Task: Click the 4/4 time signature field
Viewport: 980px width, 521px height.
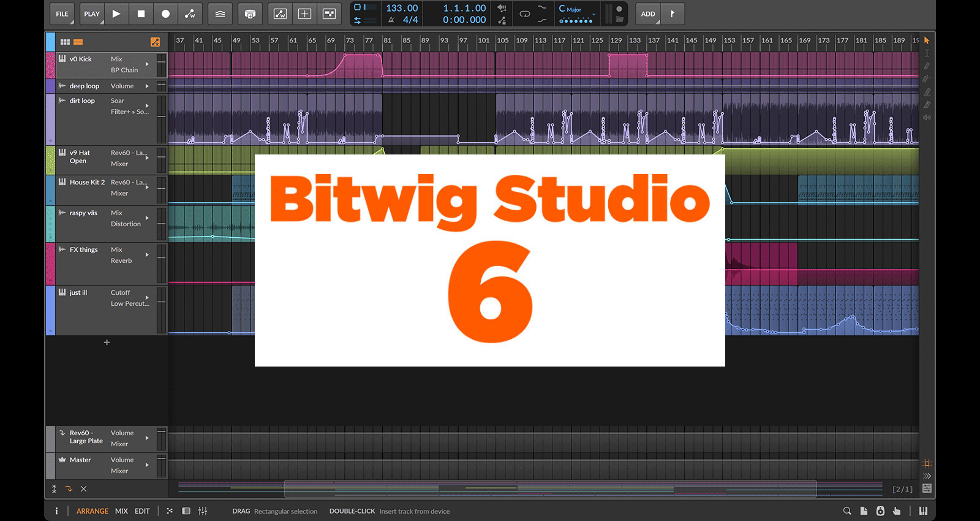Action: coord(410,20)
